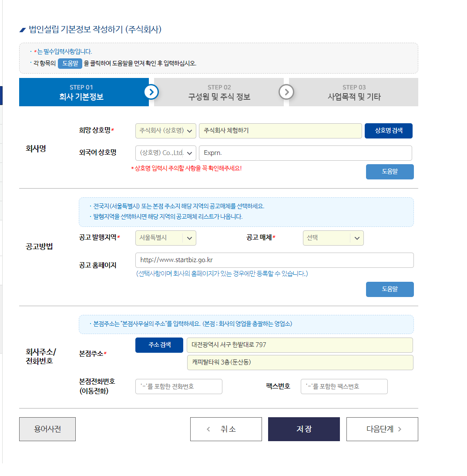Click the 희망 상호명 input field

[280, 131]
